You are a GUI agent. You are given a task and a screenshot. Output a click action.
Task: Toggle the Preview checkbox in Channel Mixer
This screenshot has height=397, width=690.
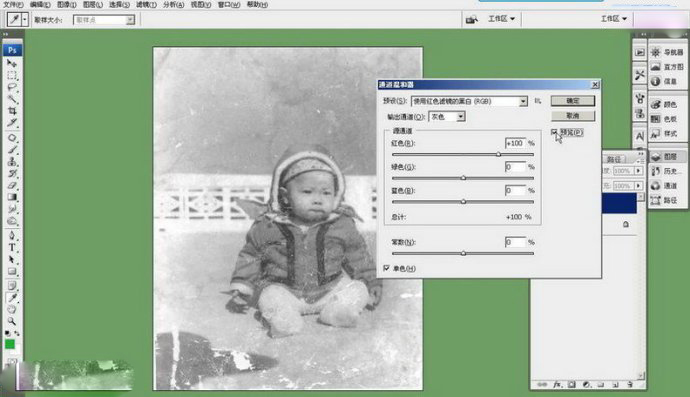[x=554, y=132]
